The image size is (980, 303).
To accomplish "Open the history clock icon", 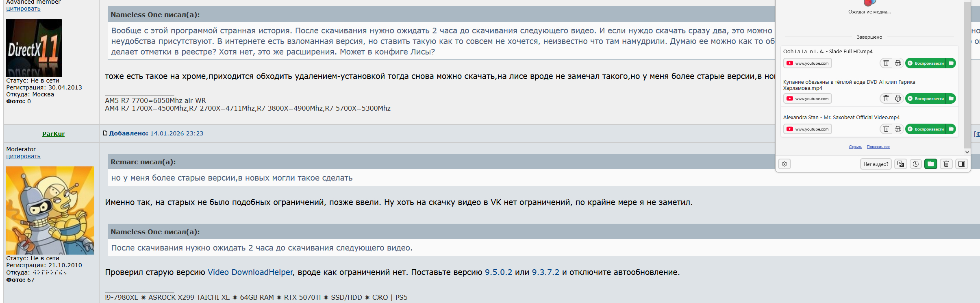I will click(915, 164).
